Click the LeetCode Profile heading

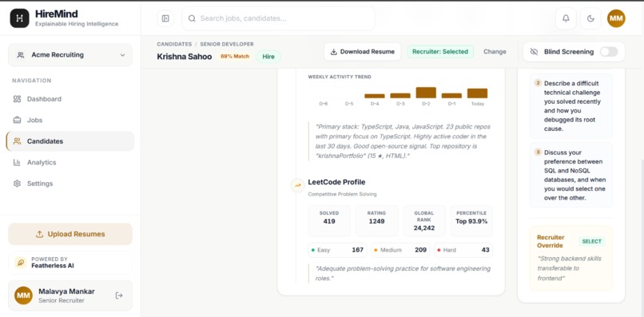pos(336,182)
